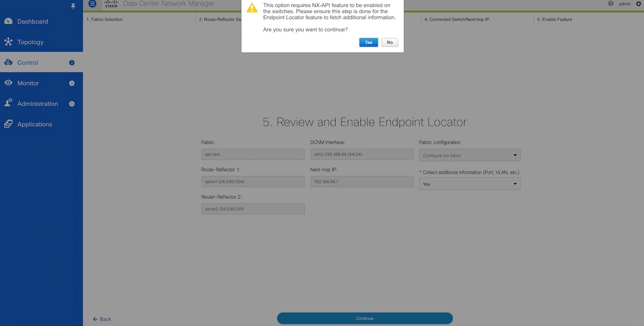The image size is (644, 326).
Task: Decline with the No button
Action: (x=390, y=42)
